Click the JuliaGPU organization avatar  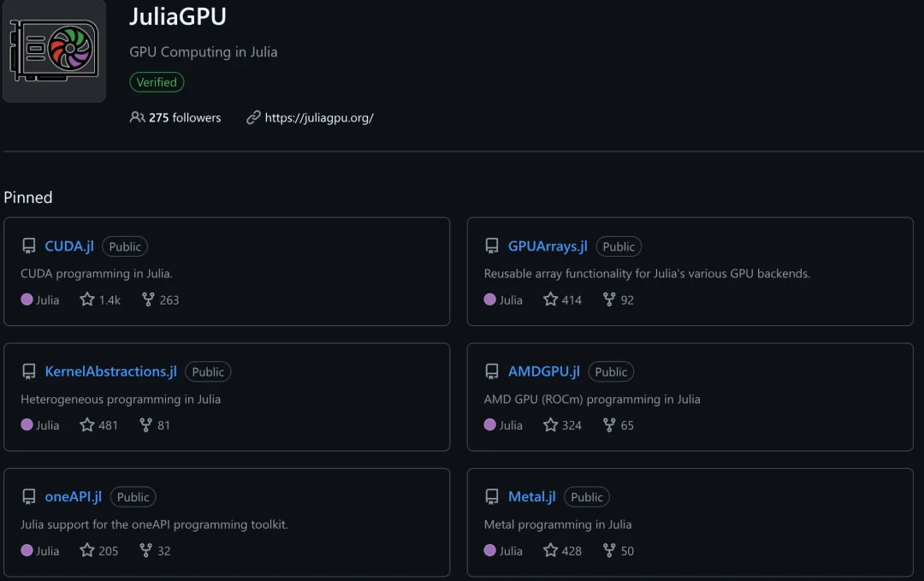[53, 51]
